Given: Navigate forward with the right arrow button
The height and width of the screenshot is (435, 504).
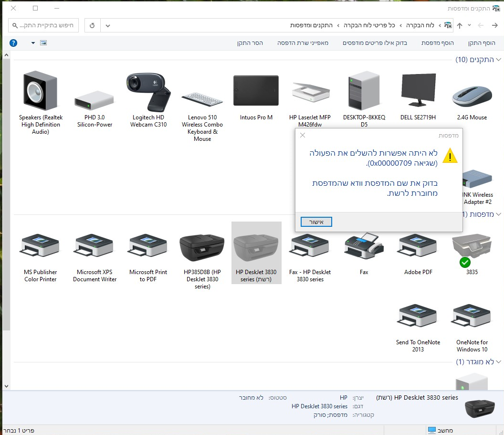Looking at the screenshot, I should point(494,25).
